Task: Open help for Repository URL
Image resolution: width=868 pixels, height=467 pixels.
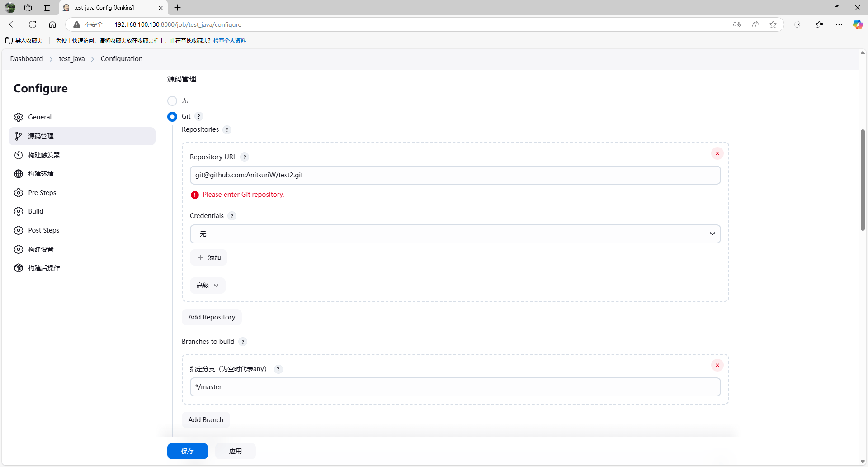Action: pyautogui.click(x=245, y=157)
